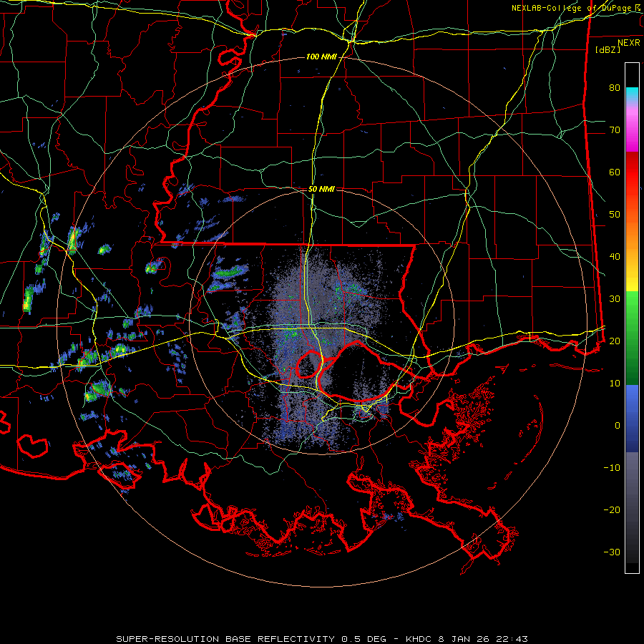This screenshot has height=644, width=644.
Task: Click the 0.5 DEG elevation text
Action: click(x=364, y=639)
